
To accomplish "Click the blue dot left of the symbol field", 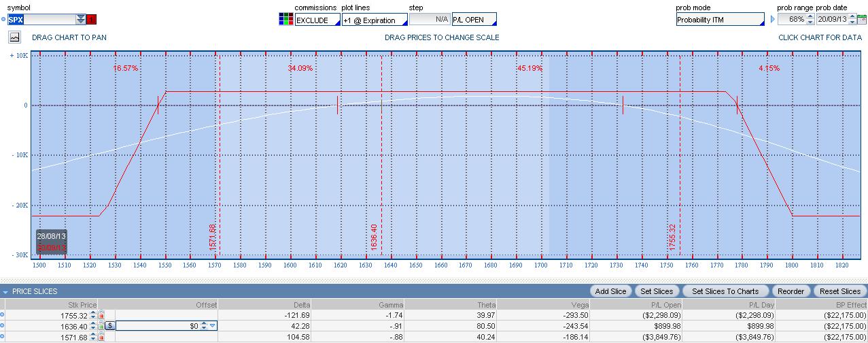I will pos(3,20).
